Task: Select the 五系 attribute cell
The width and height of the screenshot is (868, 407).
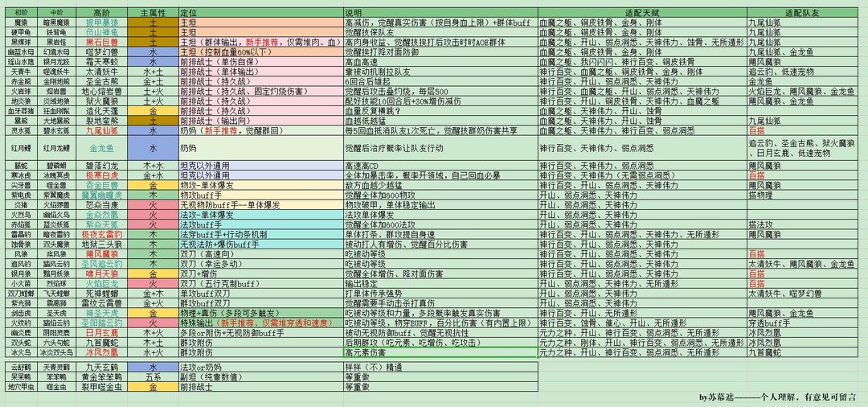Action: (x=153, y=377)
